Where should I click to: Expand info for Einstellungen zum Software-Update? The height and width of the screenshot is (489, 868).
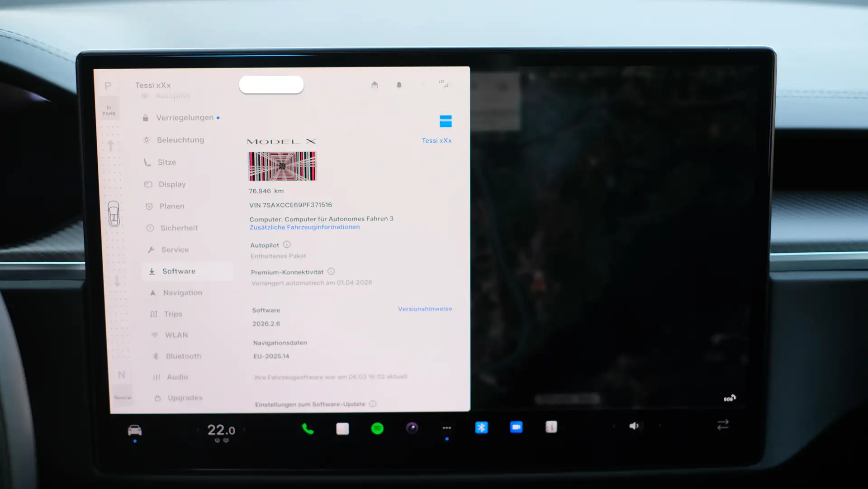coord(373,404)
